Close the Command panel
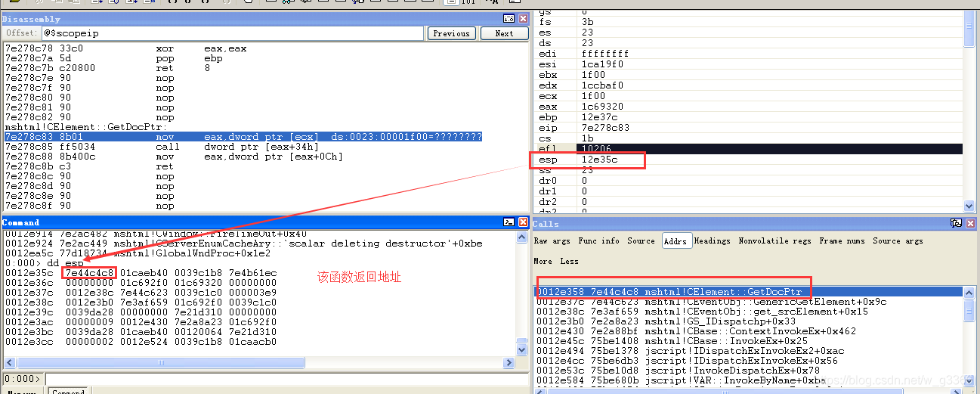 [x=522, y=222]
